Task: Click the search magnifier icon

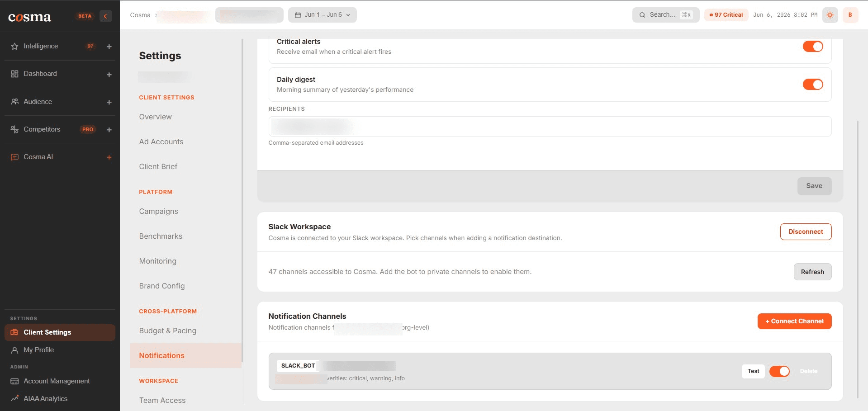Action: 642,15
